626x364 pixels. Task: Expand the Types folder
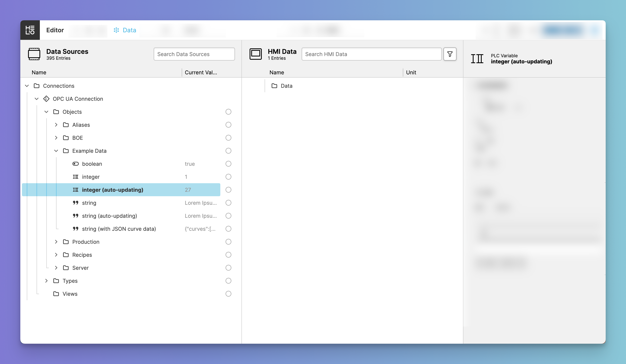pyautogui.click(x=47, y=281)
